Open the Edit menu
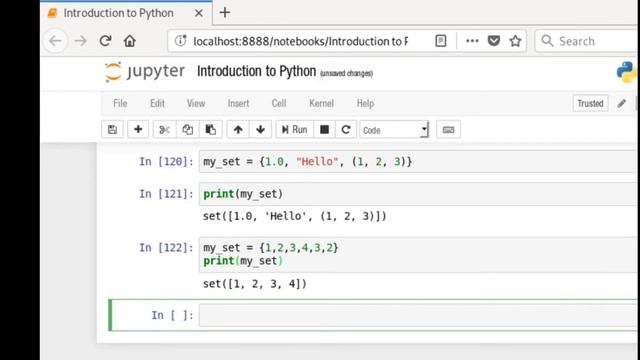Screen dimensions: 640x360 [157, 103]
